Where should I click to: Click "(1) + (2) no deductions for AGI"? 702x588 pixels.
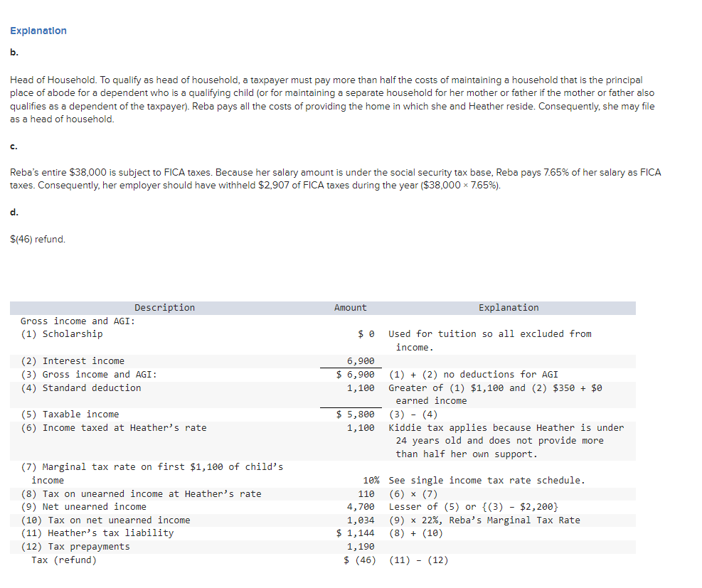tap(474, 375)
